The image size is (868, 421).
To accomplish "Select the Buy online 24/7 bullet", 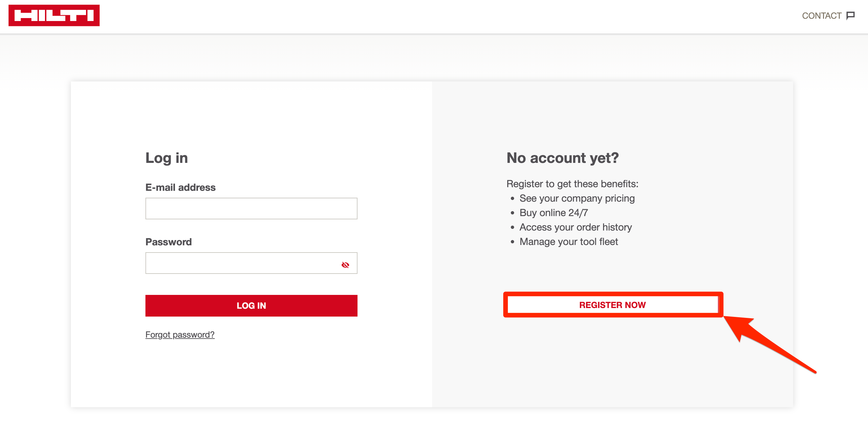I will pos(553,213).
